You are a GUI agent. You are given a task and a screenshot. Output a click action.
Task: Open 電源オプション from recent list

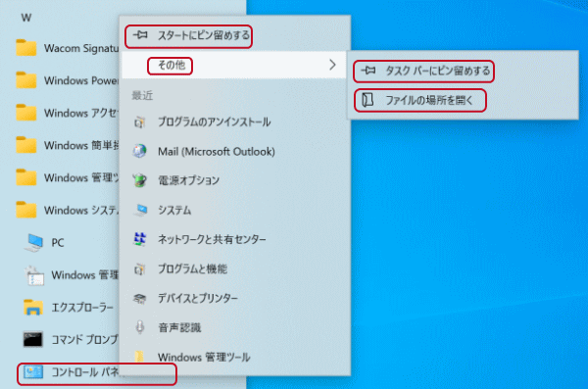pyautogui.click(x=235, y=180)
